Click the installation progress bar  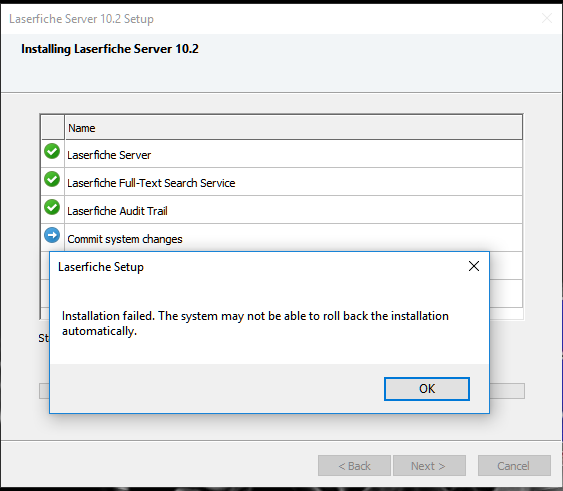(x=507, y=391)
